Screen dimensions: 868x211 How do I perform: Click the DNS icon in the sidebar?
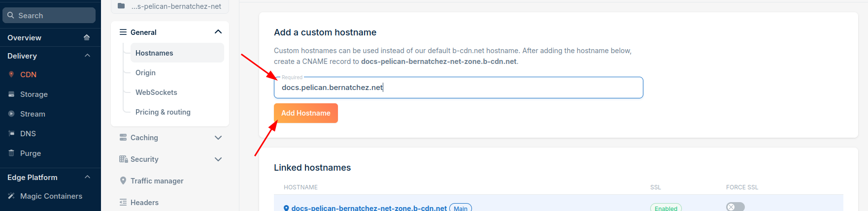coord(11,133)
